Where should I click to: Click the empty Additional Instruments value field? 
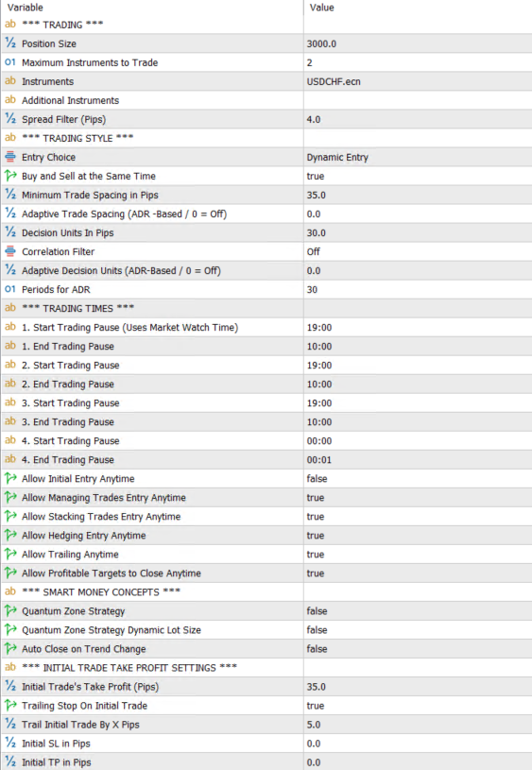point(418,100)
